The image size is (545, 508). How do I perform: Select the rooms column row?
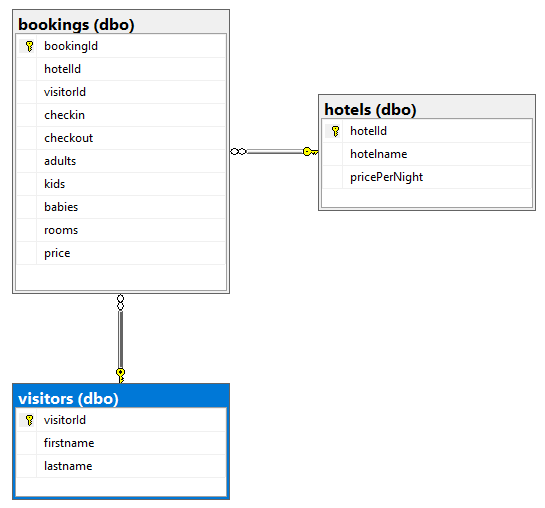121,230
